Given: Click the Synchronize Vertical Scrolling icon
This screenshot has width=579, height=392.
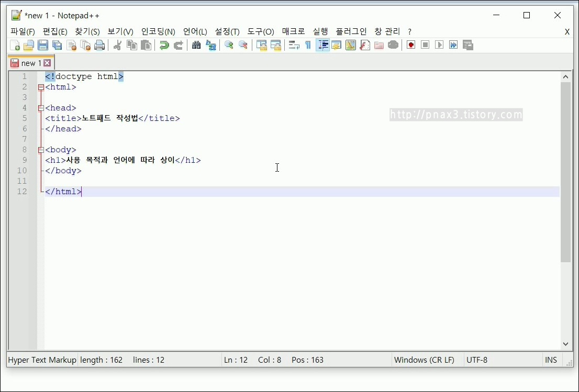Looking at the screenshot, I should point(261,45).
